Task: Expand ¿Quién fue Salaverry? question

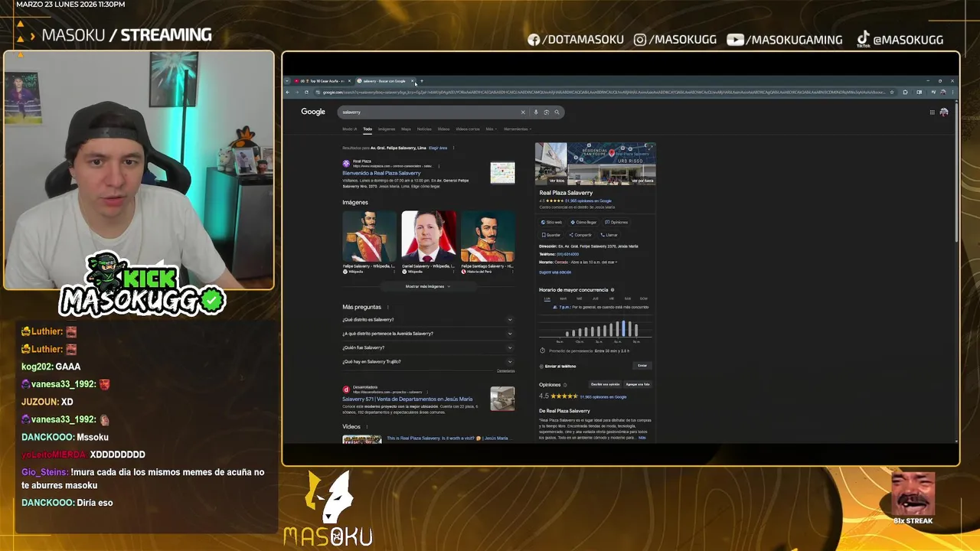Action: pos(428,347)
